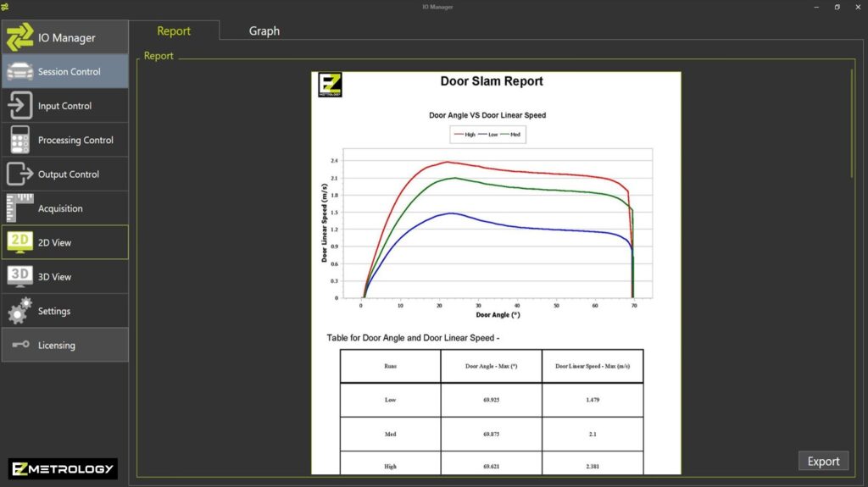Switch to the Graph tab
868x487 pixels.
(264, 31)
